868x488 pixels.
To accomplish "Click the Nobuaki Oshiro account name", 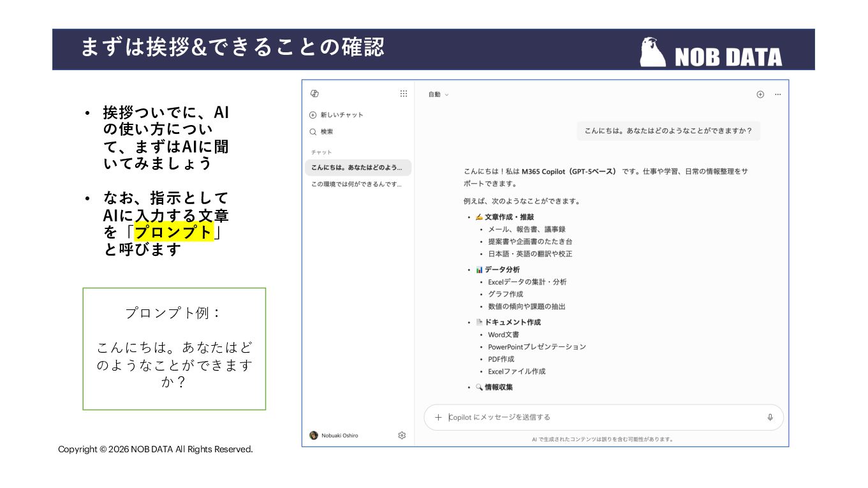I will click(339, 436).
